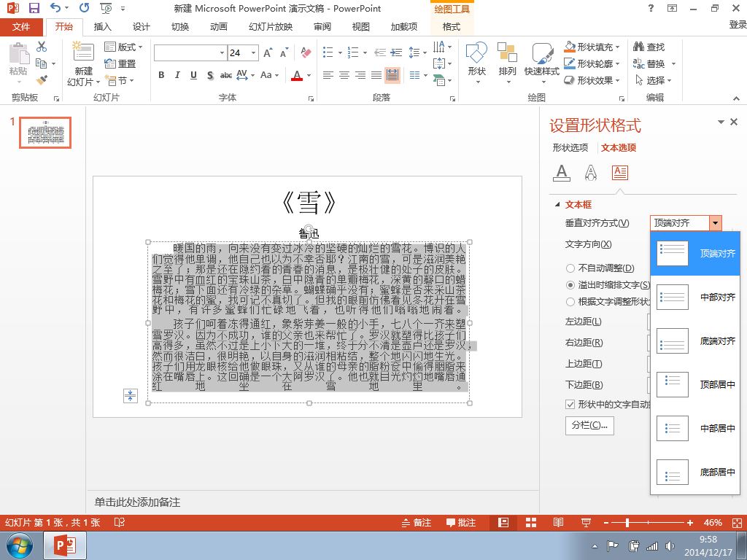Viewport: 747px width, 560px height.
Task: Decrease font size
Action: 285,52
